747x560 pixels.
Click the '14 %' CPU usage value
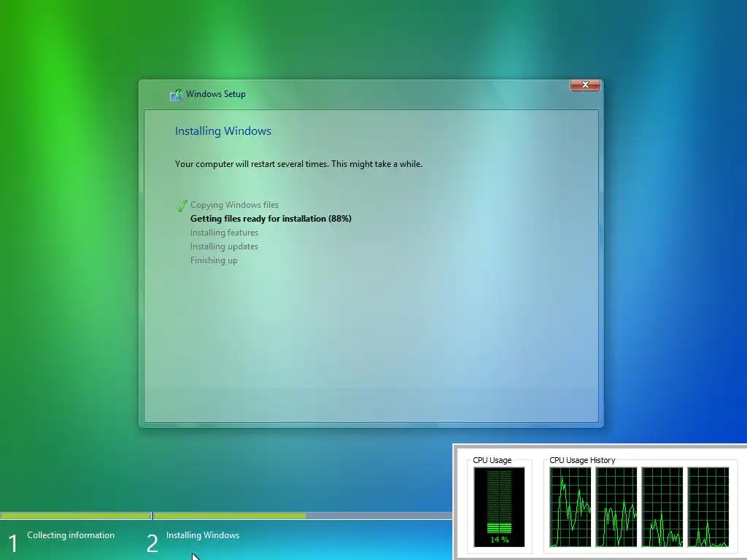point(499,540)
